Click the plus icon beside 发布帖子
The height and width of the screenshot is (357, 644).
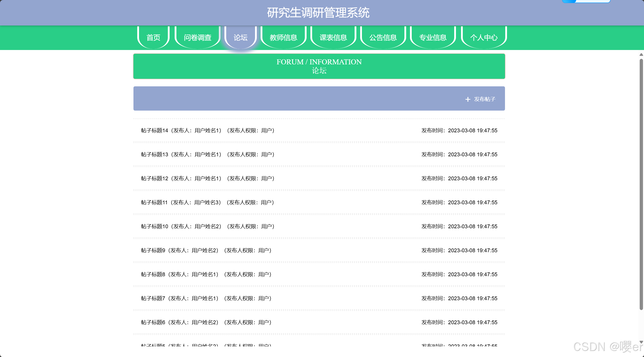[468, 99]
